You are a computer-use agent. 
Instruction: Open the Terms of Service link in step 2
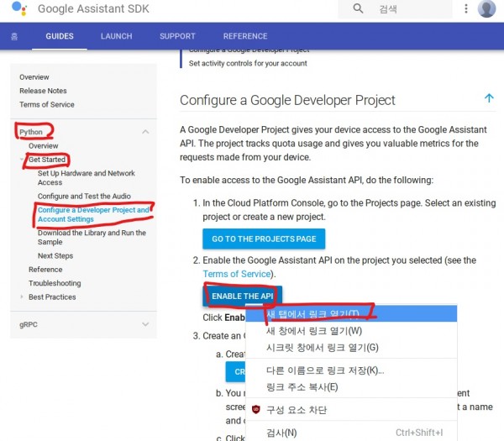[237, 274]
